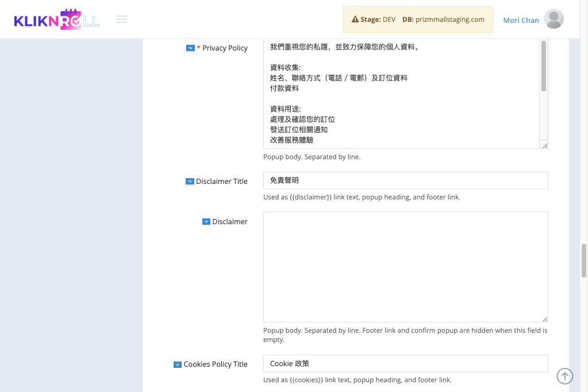
Task: Click the Disclaimer Title input field
Action: tap(405, 180)
